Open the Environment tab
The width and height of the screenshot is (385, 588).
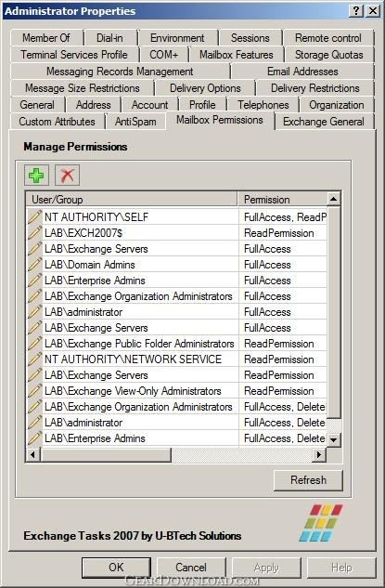pyautogui.click(x=177, y=38)
